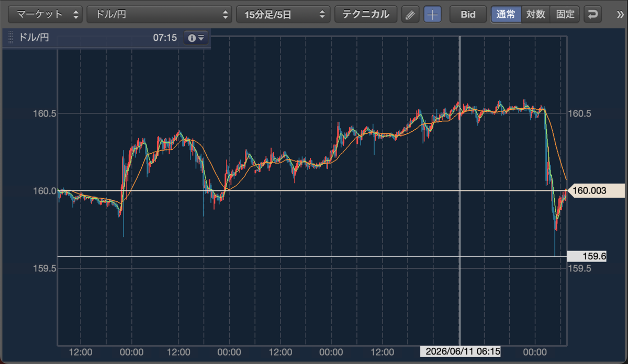Click the 07:15 time in panel header

[165, 38]
